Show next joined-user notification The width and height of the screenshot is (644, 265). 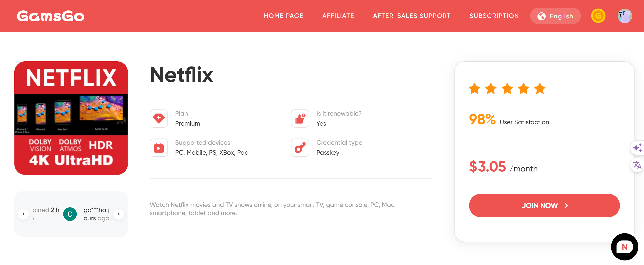[x=119, y=214]
